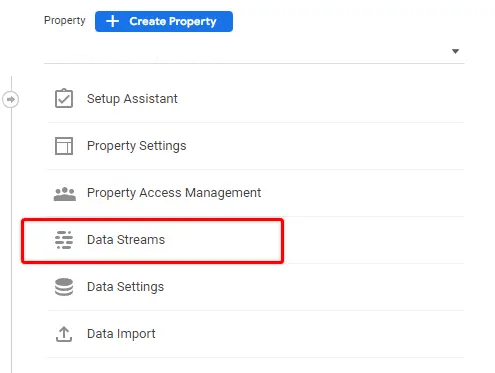This screenshot has height=373, width=495.
Task: Click the plus icon in Create Property
Action: pos(112,21)
